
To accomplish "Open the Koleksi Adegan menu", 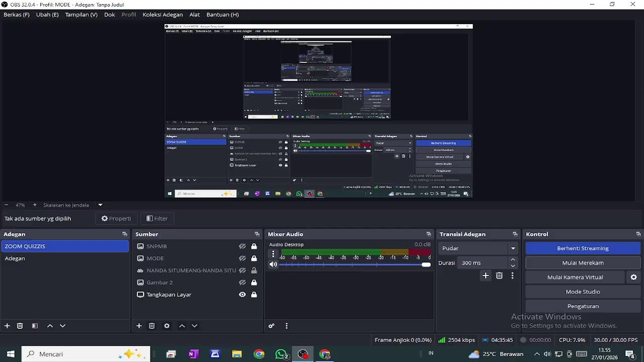I will [163, 15].
